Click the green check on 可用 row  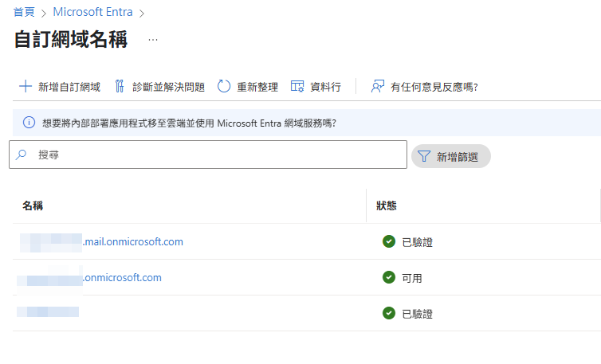[x=389, y=277]
